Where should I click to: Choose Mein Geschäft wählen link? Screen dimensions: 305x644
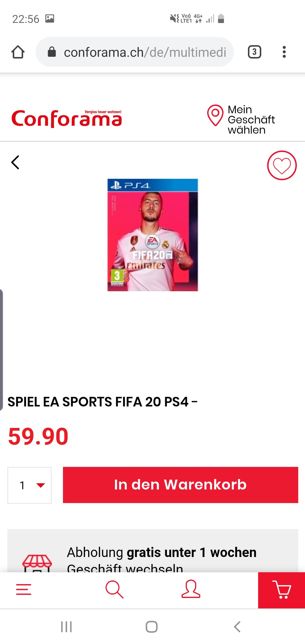point(251,120)
